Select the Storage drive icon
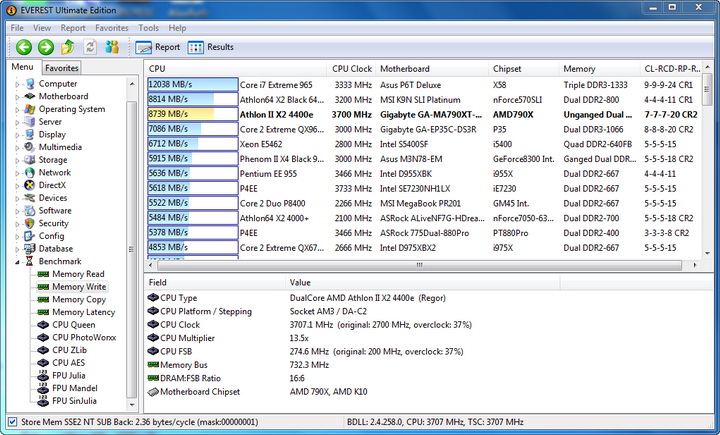The height and width of the screenshot is (435, 720). coord(30,160)
